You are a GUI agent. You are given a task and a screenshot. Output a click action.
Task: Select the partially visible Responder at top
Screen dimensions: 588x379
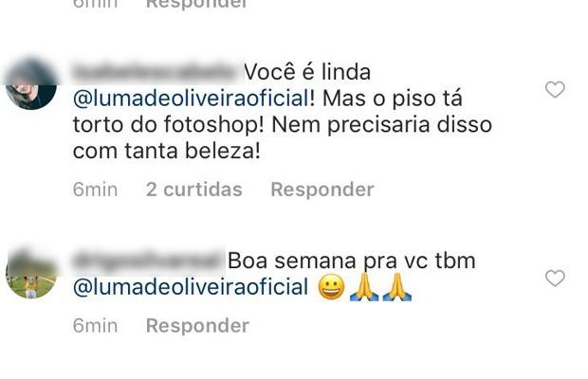point(196,4)
